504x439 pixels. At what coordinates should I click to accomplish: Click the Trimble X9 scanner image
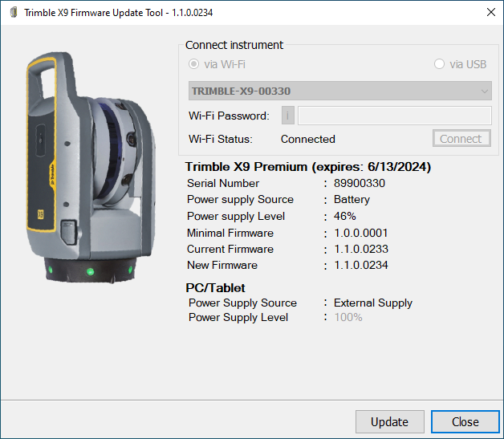[x=91, y=167]
